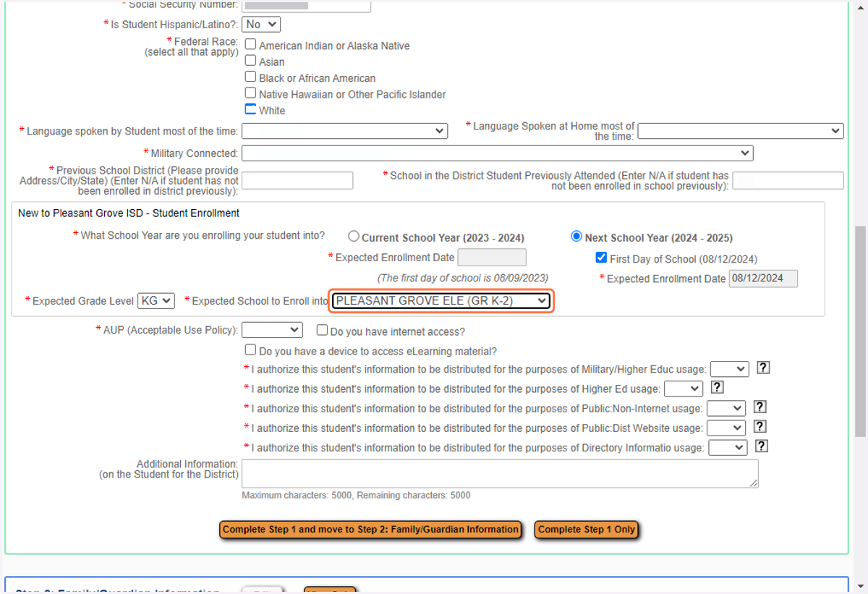The image size is (868, 594).
Task: Check device to access eLearning material
Action: point(251,350)
